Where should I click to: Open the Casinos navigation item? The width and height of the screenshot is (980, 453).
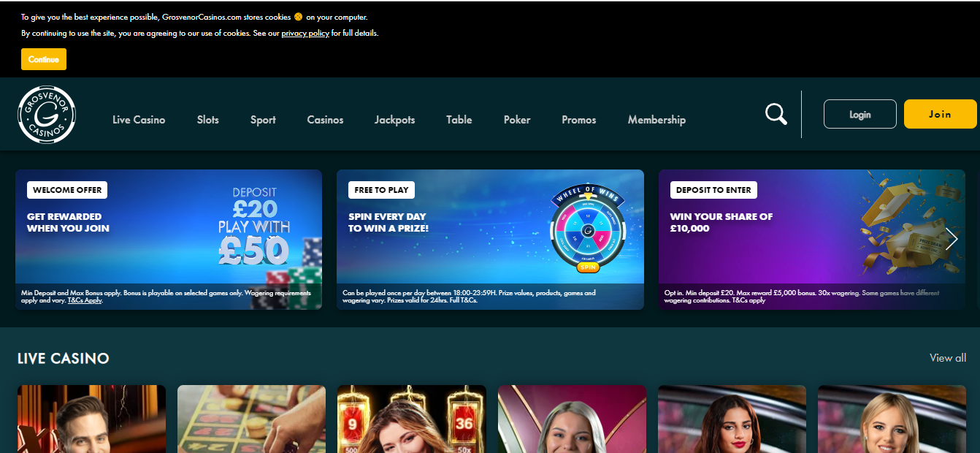325,120
